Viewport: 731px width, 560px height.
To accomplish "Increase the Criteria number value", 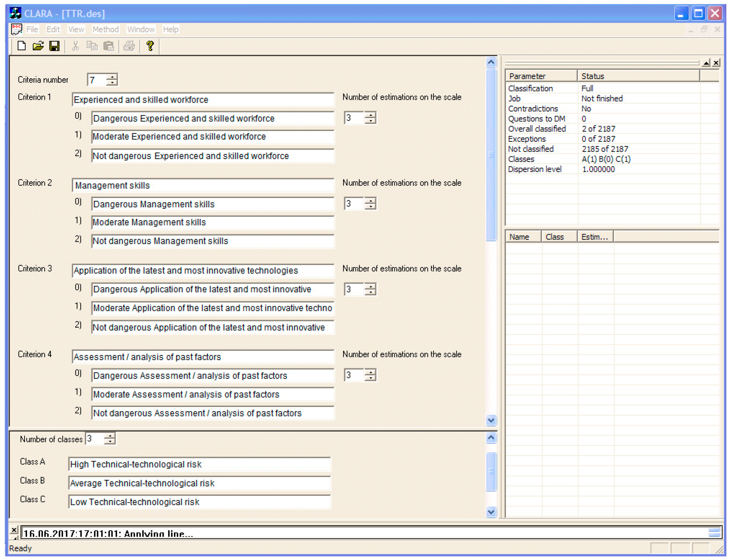I will pos(112,77).
